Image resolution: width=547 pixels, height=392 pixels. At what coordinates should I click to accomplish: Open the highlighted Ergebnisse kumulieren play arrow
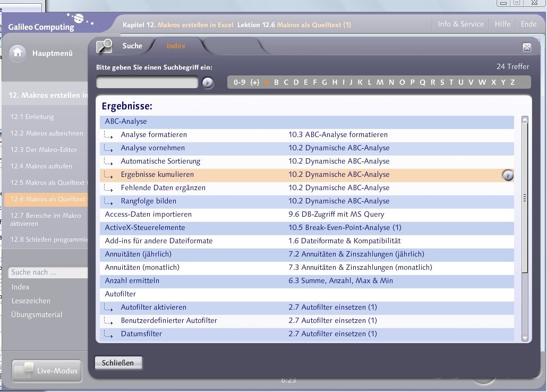coord(508,175)
